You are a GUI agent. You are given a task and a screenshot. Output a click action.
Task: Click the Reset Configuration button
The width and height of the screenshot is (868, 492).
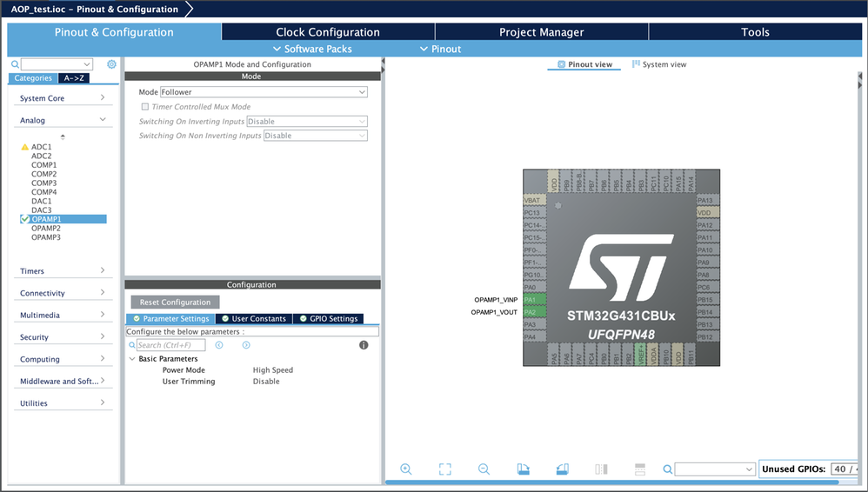pyautogui.click(x=175, y=303)
